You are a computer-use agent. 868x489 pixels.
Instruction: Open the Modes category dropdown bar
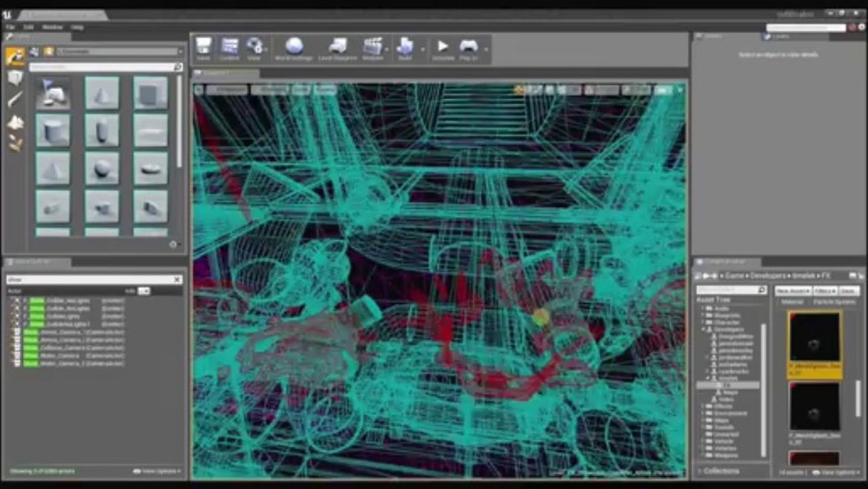pos(120,52)
